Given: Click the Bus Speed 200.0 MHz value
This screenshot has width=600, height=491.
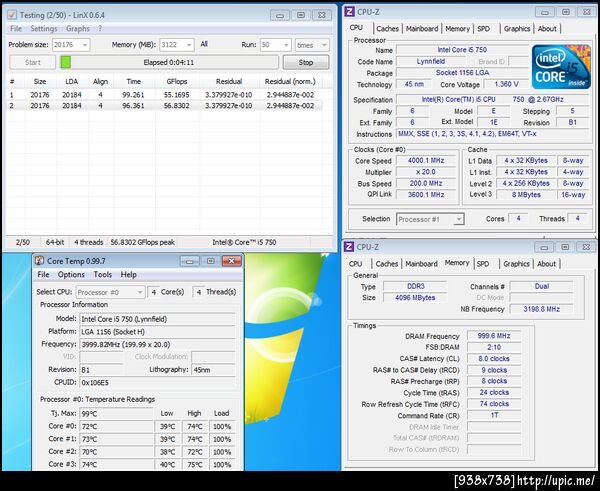Looking at the screenshot, I should 426,183.
